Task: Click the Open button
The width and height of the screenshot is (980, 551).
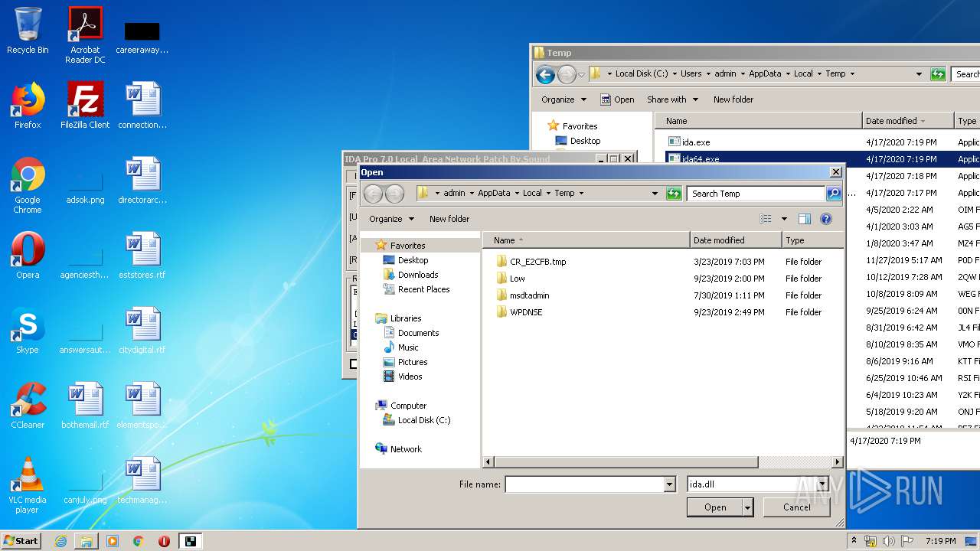Action: (x=715, y=507)
